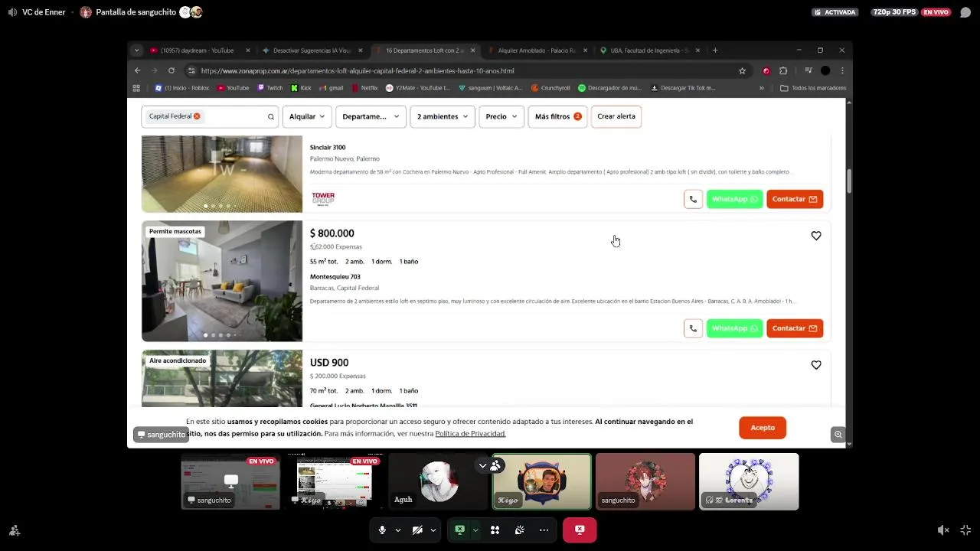Viewport: 980px width, 551px height.
Task: Select Lorentz's participant tile
Action: click(x=749, y=481)
